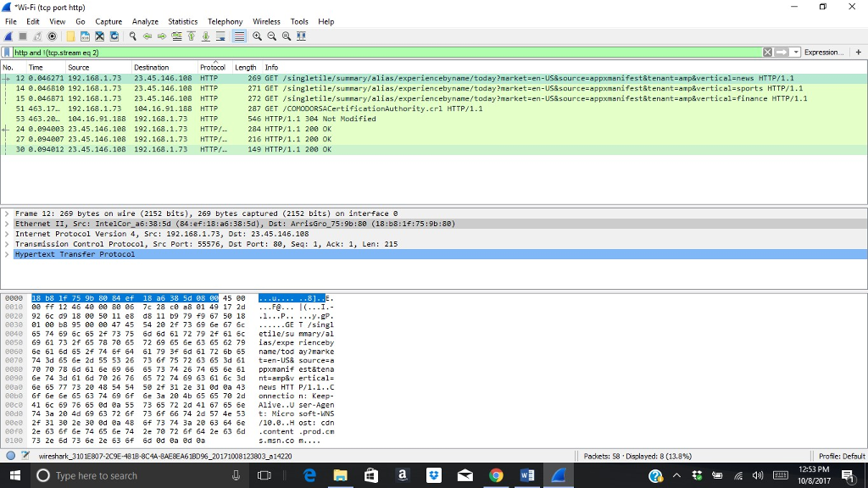Zoom in on the packet list

coord(259,36)
